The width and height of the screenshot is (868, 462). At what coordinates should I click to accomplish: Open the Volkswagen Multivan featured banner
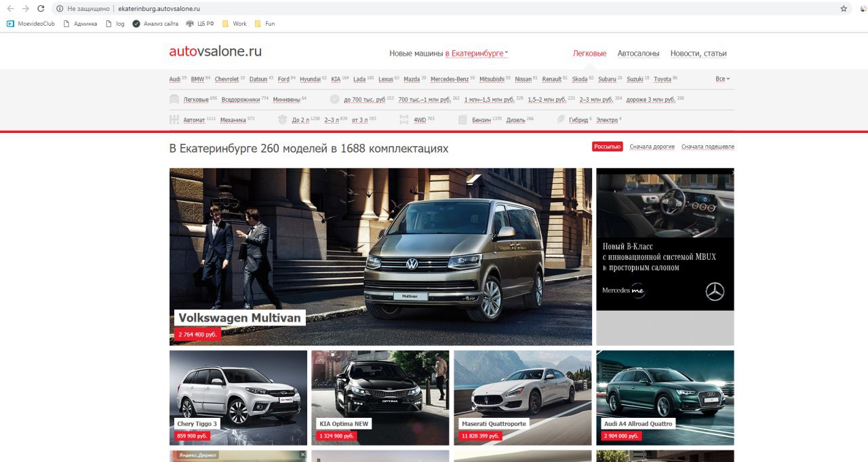[380, 256]
